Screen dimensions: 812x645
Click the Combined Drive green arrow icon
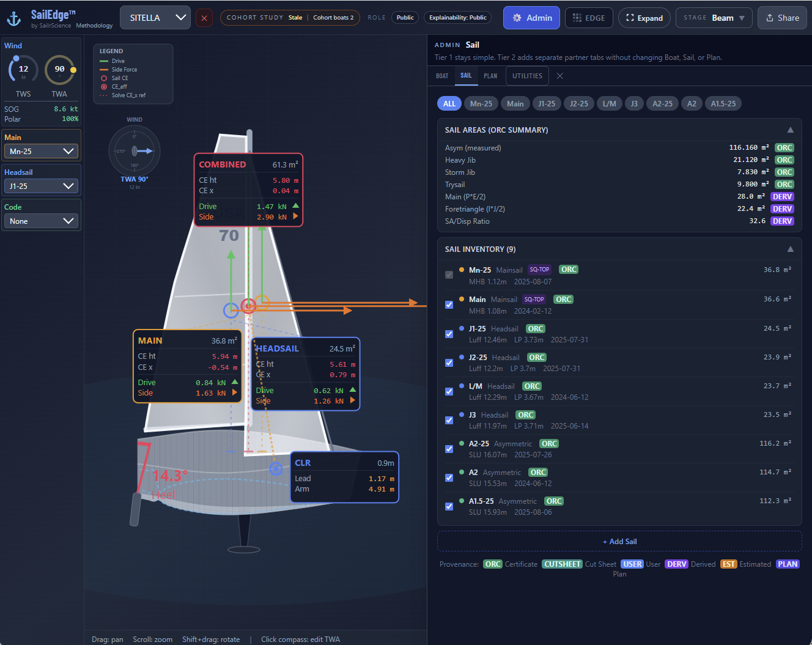(x=296, y=206)
